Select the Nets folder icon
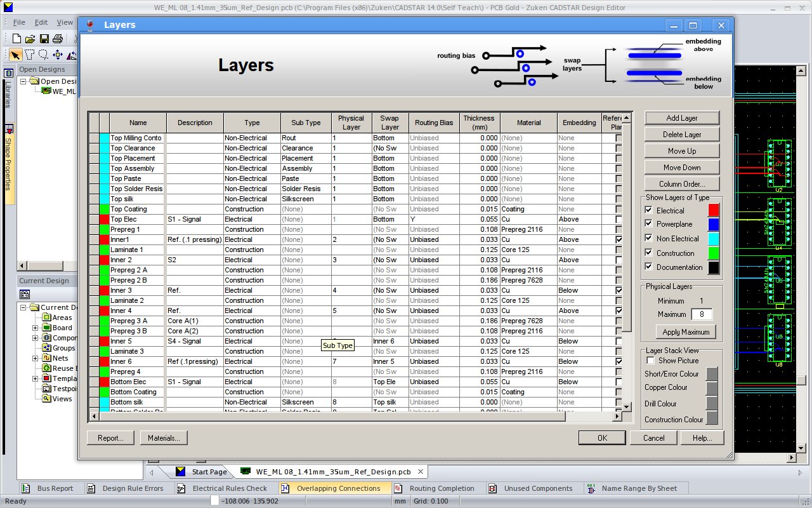This screenshot has height=508, width=812. point(47,358)
